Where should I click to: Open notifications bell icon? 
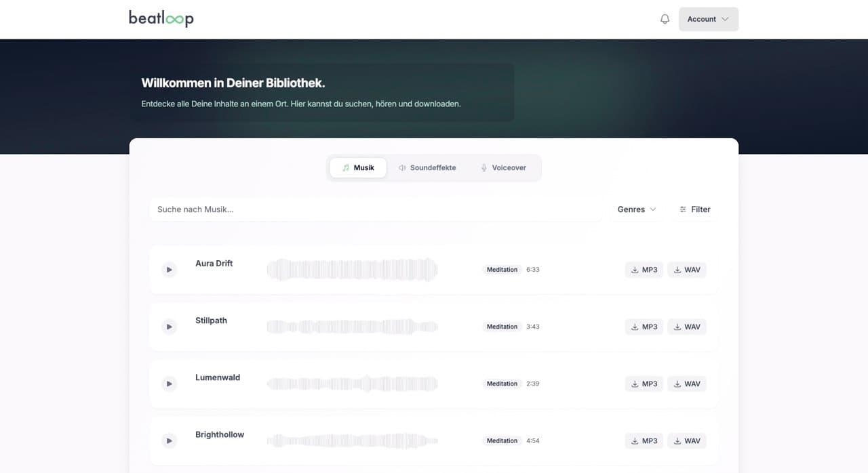665,19
